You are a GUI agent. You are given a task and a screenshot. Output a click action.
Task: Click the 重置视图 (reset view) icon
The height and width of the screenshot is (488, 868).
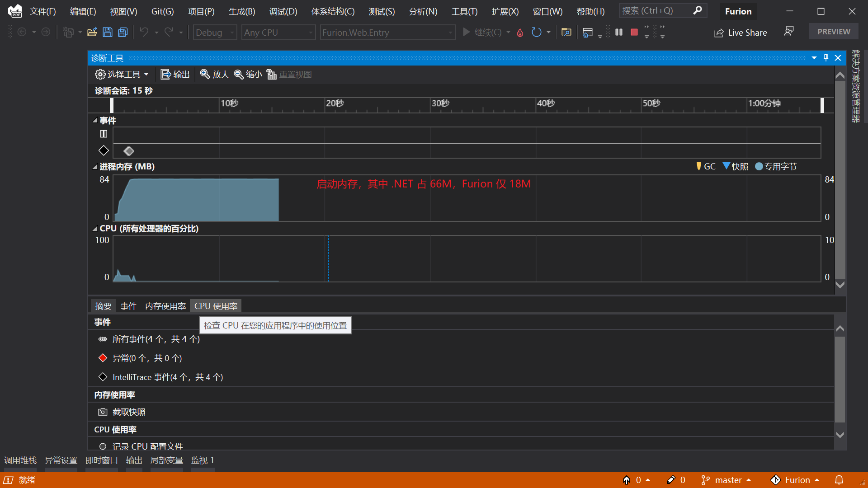coord(272,74)
